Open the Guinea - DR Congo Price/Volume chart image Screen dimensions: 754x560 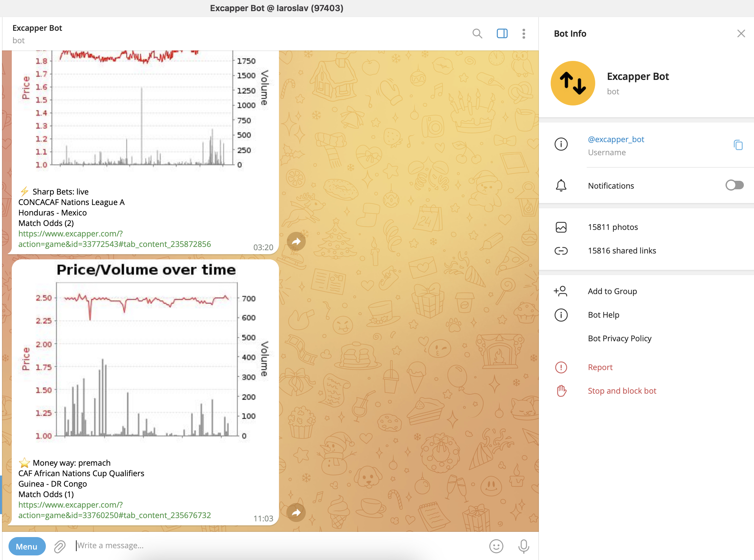coord(145,356)
